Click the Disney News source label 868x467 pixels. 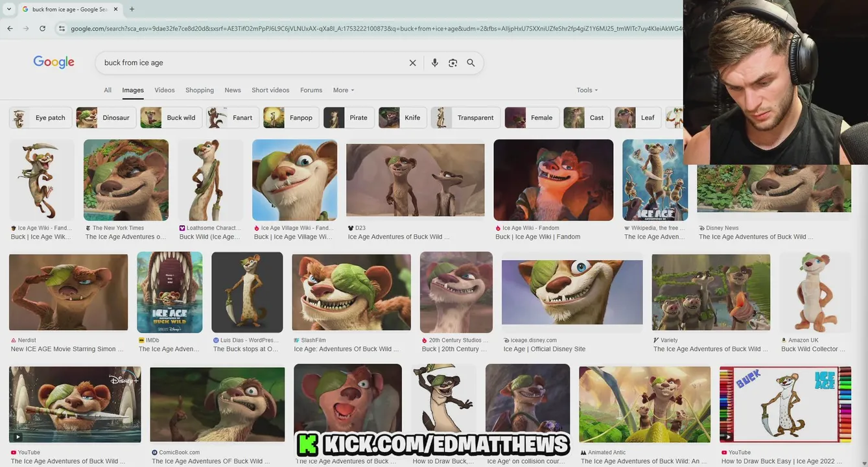[x=722, y=228]
